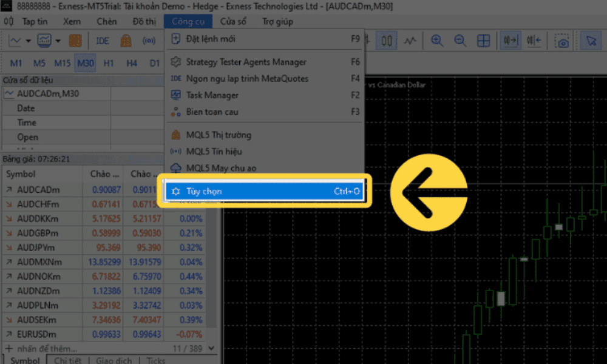Viewport: 607px width, 364px height.
Task: Toggle candlestick chart display mode
Action: [x=386, y=41]
